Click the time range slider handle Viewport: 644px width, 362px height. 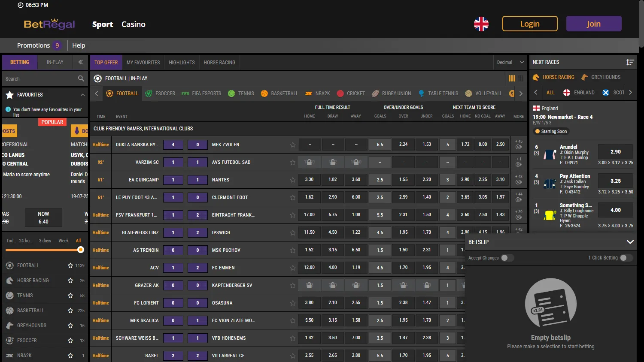pyautogui.click(x=81, y=250)
